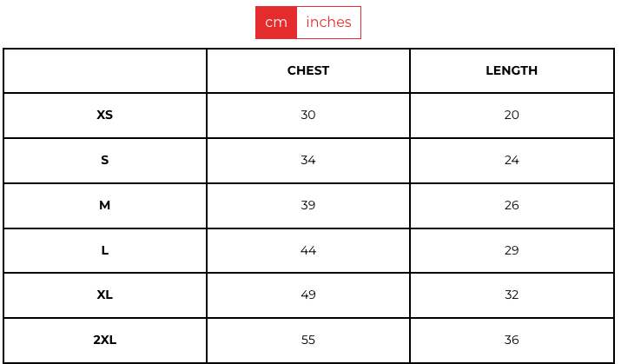Select the M size row label
This screenshot has width=621, height=364.
point(105,205)
